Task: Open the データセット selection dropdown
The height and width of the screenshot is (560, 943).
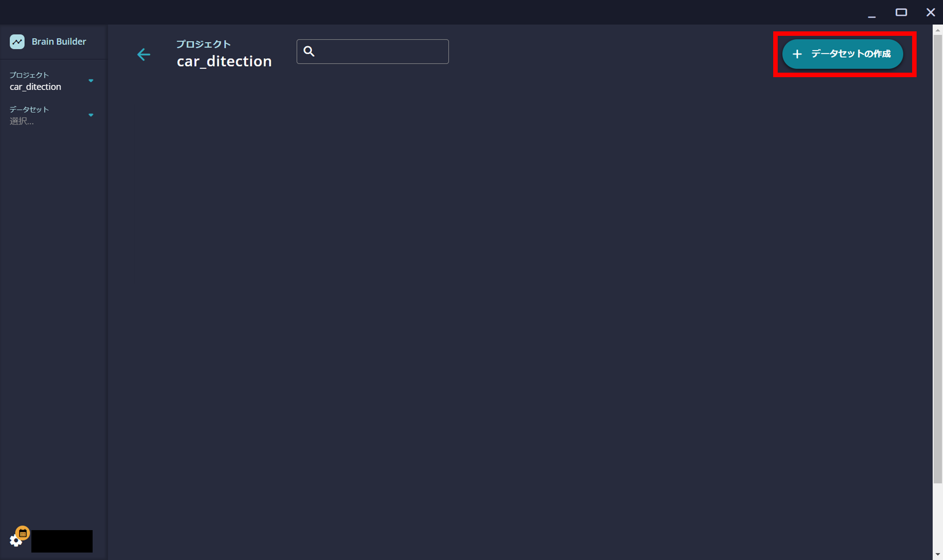Action: [52, 115]
